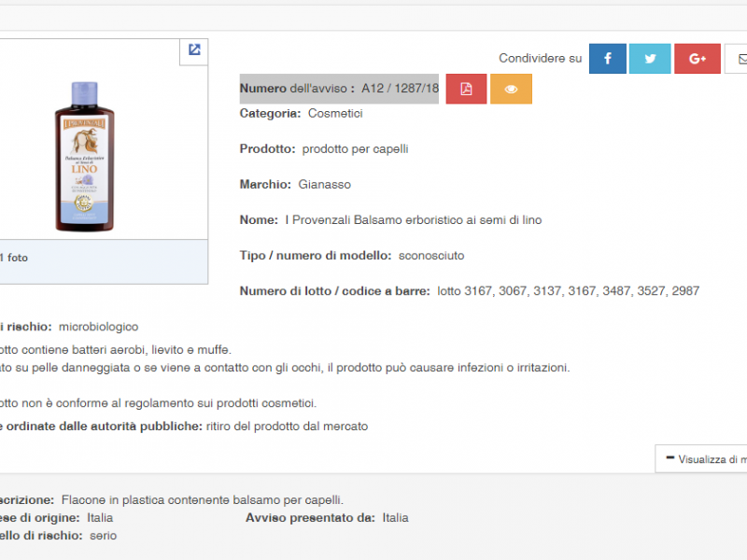The image size is (747, 560).
Task: Click the orange eye view button
Action: 511,89
